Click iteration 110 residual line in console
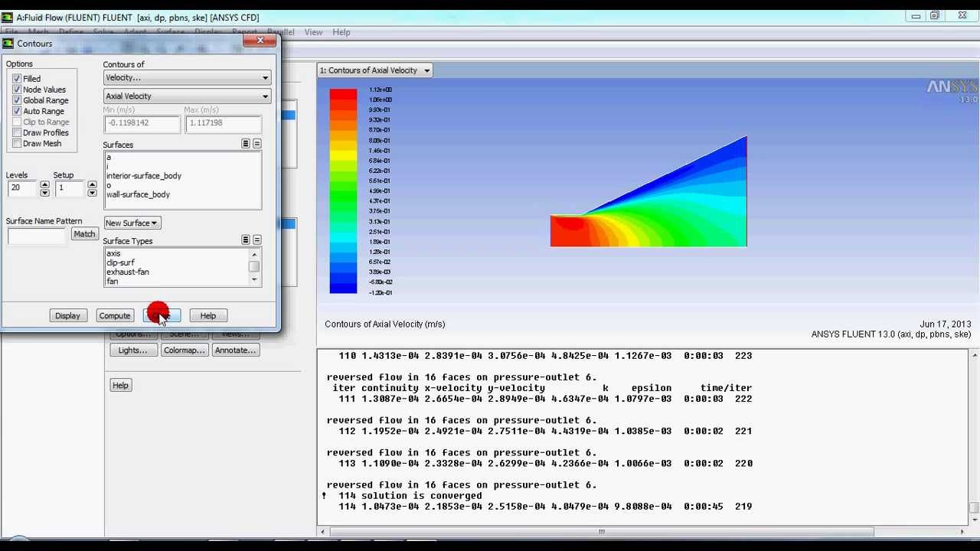 tap(545, 356)
